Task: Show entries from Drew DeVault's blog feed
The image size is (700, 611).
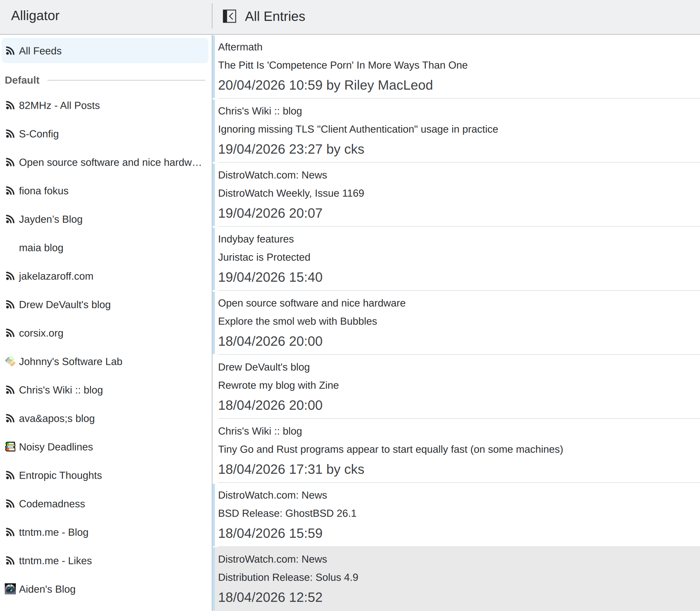Action: pyautogui.click(x=105, y=305)
